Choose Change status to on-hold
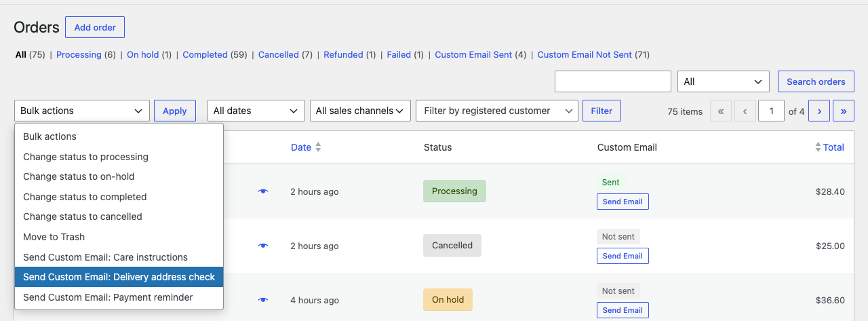Screen dimensions: 868x321 tap(119, 176)
